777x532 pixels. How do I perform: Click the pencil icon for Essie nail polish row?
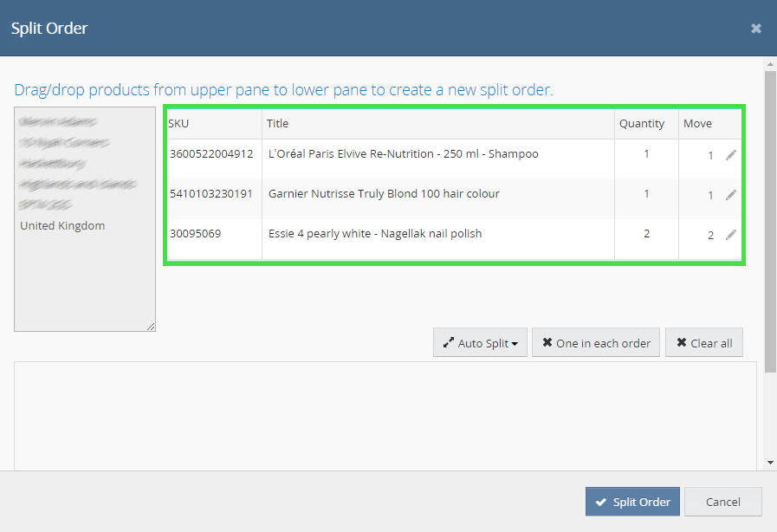click(731, 235)
